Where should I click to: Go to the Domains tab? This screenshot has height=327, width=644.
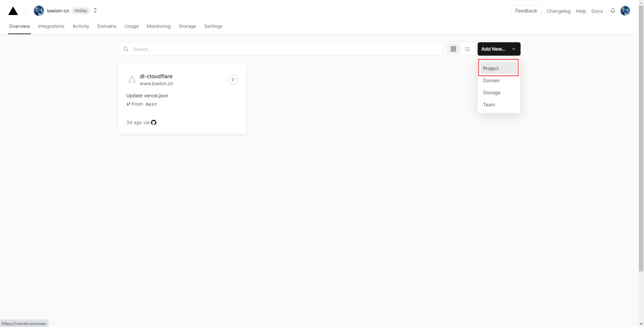point(107,26)
